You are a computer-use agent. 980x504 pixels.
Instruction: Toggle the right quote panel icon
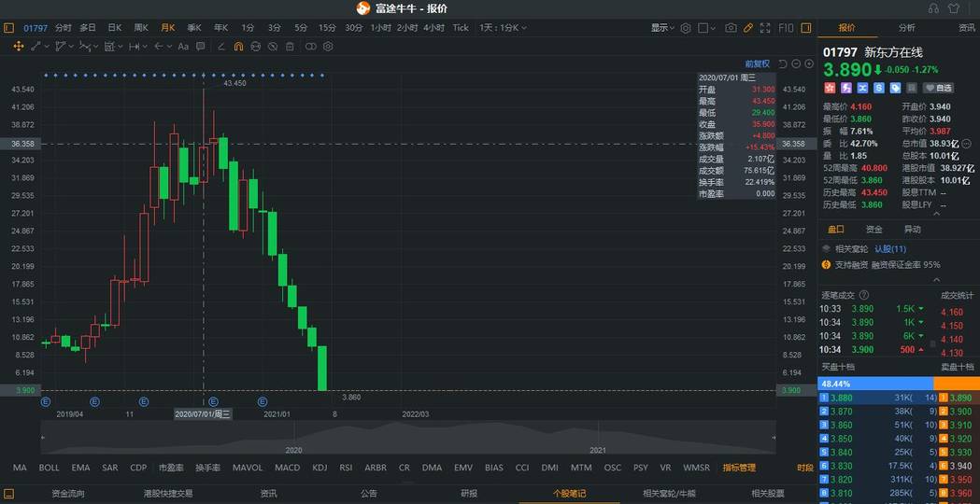coord(806,27)
